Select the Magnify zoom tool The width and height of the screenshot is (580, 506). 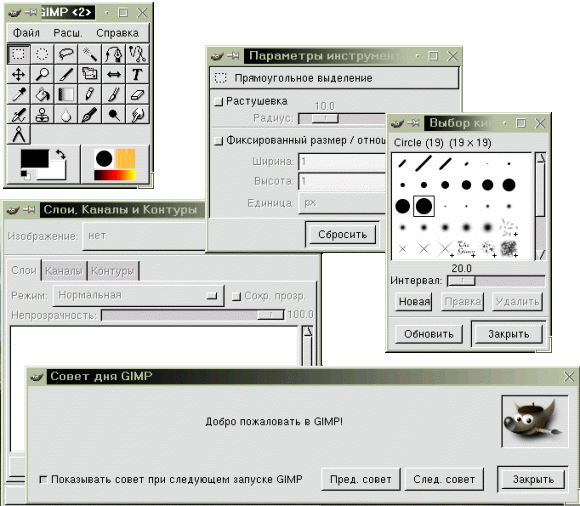pos(42,74)
